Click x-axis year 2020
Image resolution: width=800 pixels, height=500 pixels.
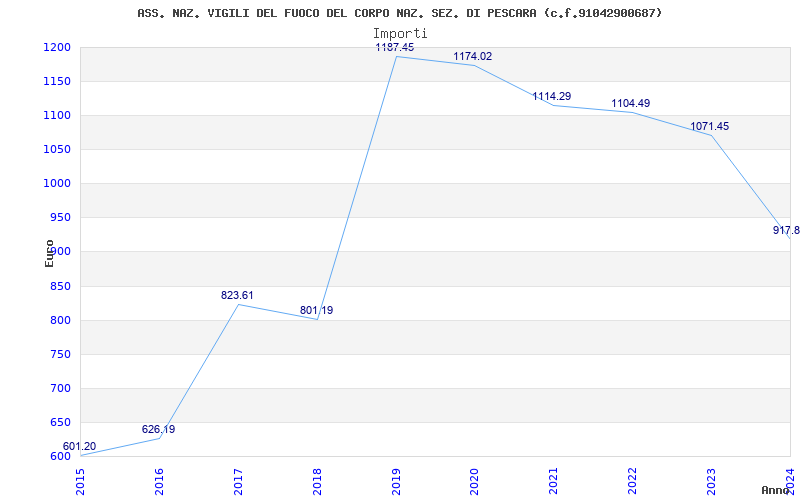[x=475, y=481]
